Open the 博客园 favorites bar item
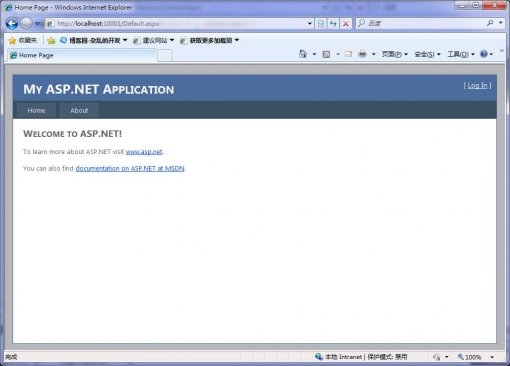Viewport: 510px width, 366px height. pyautogui.click(x=90, y=40)
